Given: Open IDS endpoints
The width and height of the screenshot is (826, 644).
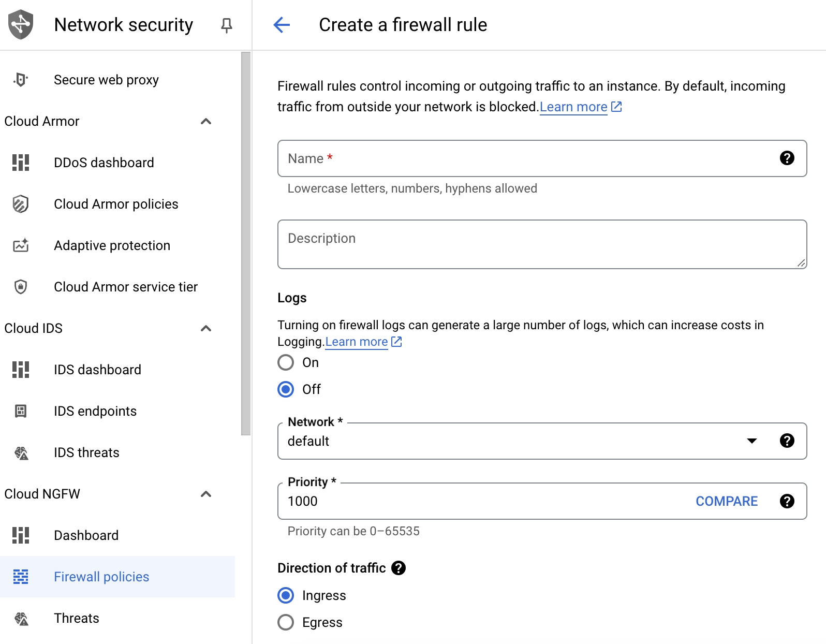Looking at the screenshot, I should click(x=95, y=411).
